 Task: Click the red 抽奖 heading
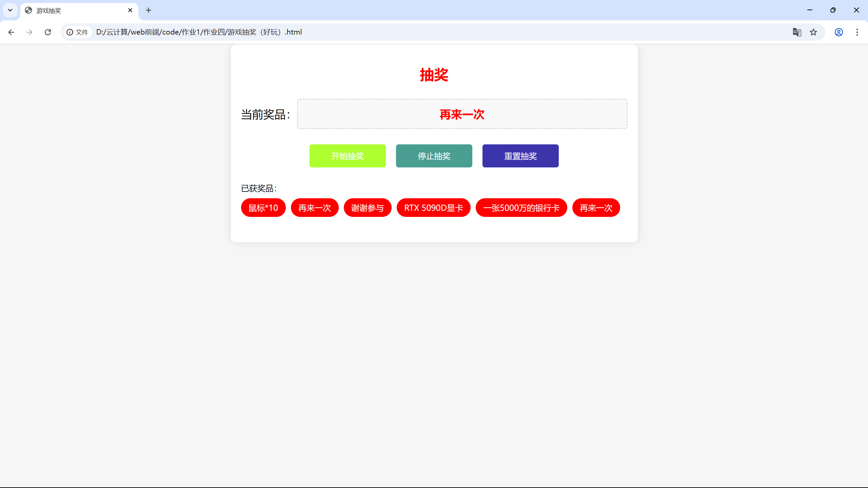point(434,75)
